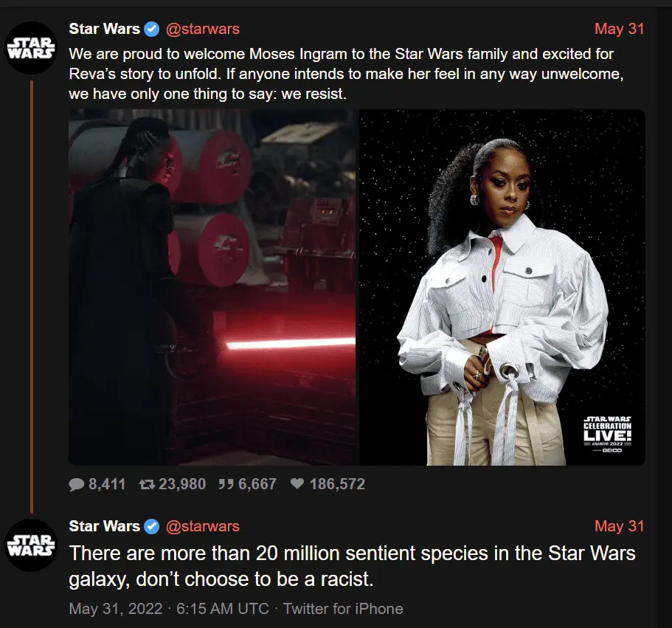
Task: Open the red lightsaber scene image
Action: [212, 287]
